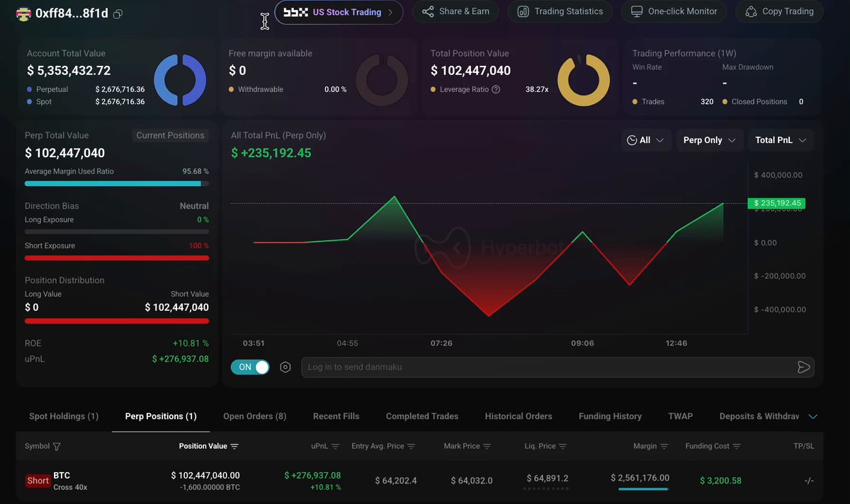Image resolution: width=850 pixels, height=504 pixels.
Task: Open the TWAP tab
Action: point(681,416)
